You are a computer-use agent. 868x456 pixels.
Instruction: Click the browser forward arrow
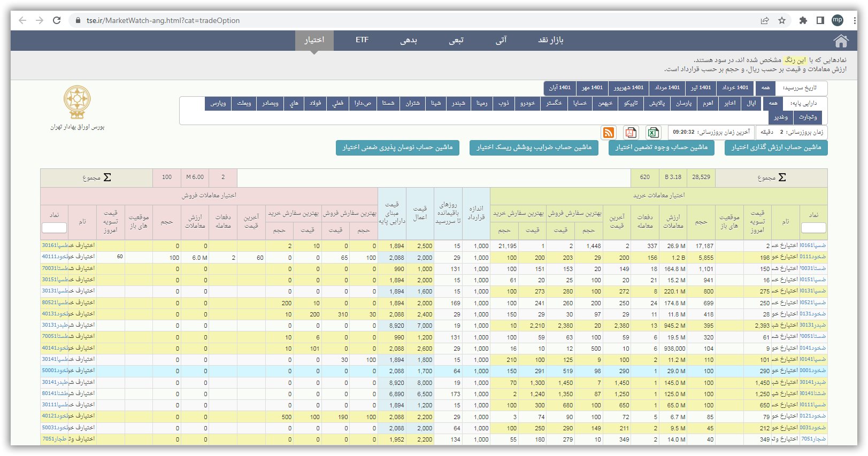coord(40,20)
